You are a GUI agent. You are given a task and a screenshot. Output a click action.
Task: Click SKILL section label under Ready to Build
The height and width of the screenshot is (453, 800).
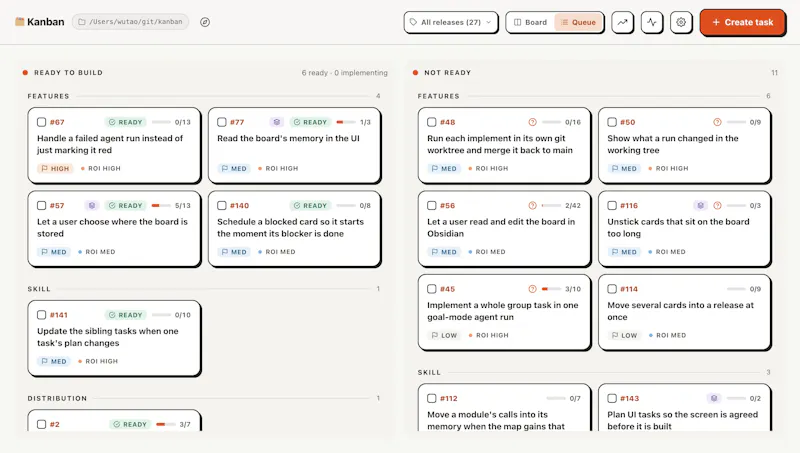click(39, 289)
